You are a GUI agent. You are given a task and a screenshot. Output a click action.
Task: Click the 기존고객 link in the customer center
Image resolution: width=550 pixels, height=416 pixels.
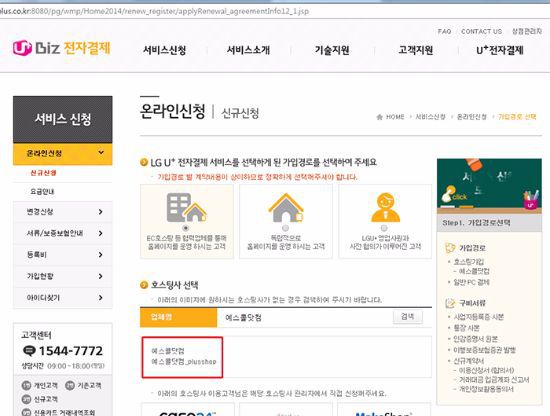(89, 385)
